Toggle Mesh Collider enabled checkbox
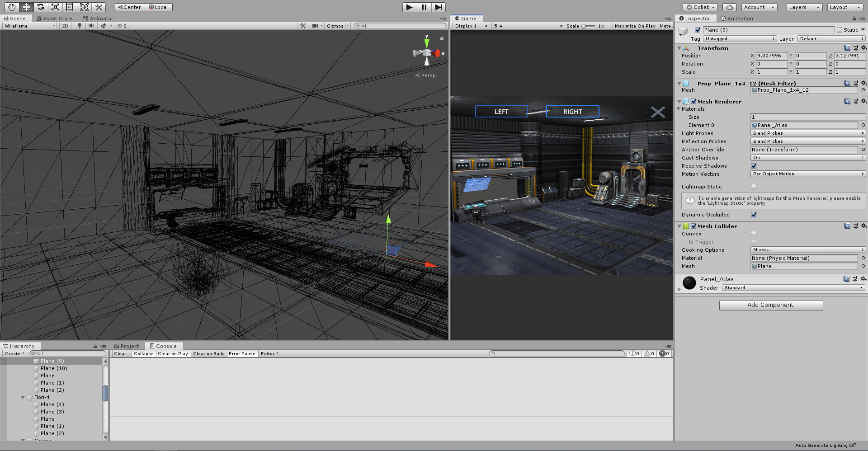The width and height of the screenshot is (868, 451). pos(693,226)
